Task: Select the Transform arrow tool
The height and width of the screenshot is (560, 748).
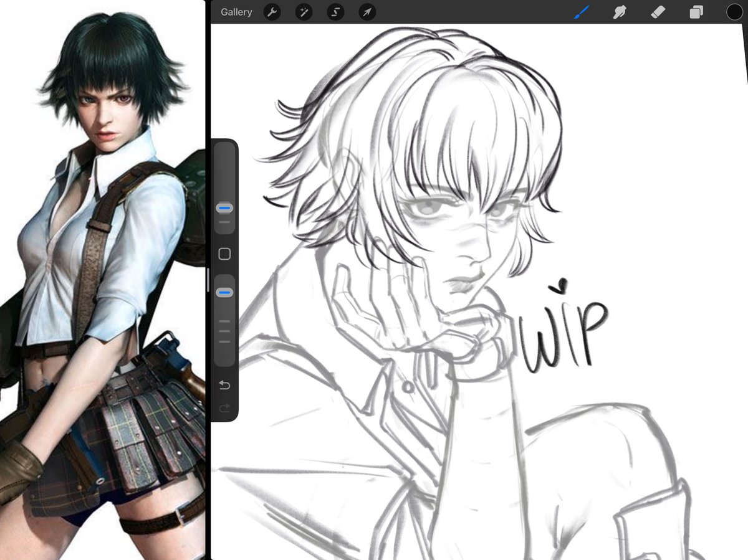Action: [367, 12]
